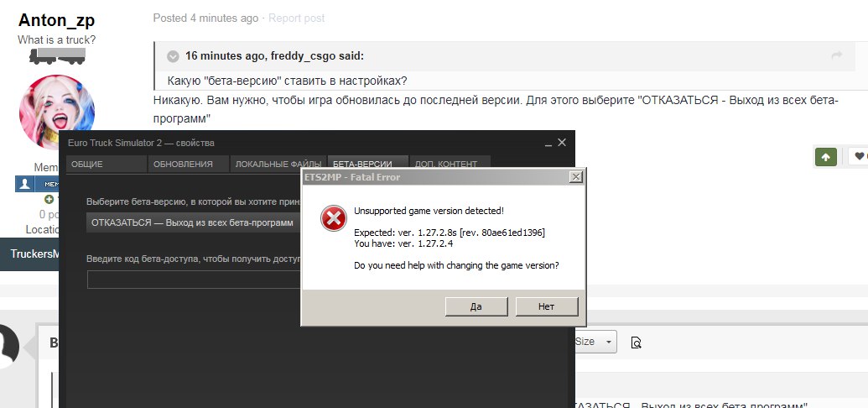Click the Нет button
Image resolution: width=868 pixels, height=408 pixels.
click(x=546, y=306)
